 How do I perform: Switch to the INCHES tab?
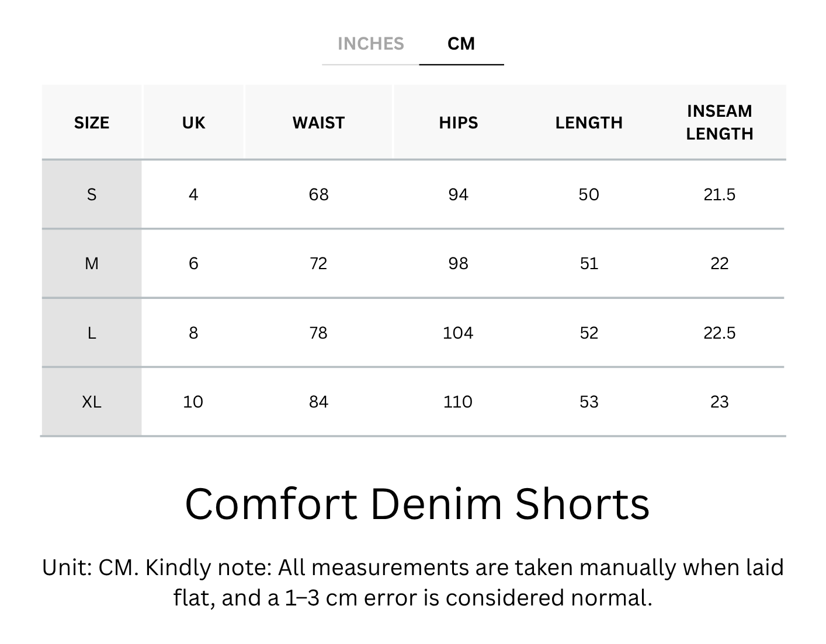point(370,44)
